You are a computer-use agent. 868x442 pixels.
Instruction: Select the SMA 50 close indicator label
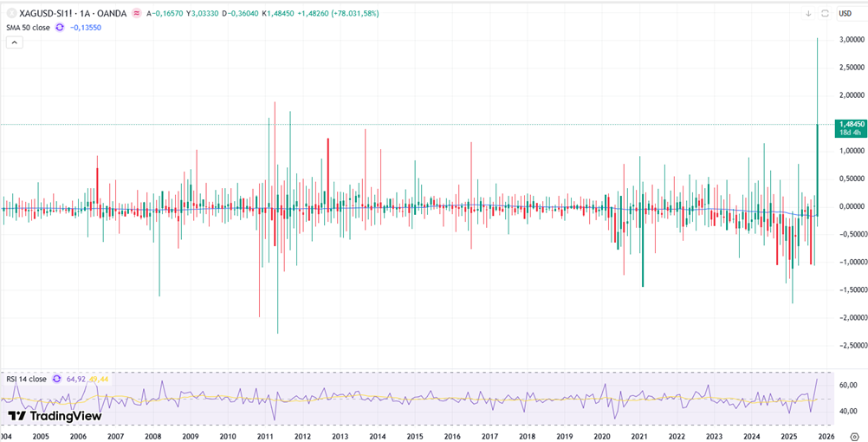pos(28,27)
